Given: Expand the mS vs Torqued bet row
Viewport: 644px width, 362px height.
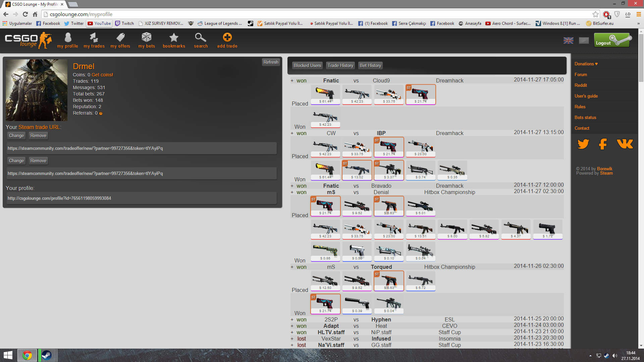Looking at the screenshot, I should (292, 267).
